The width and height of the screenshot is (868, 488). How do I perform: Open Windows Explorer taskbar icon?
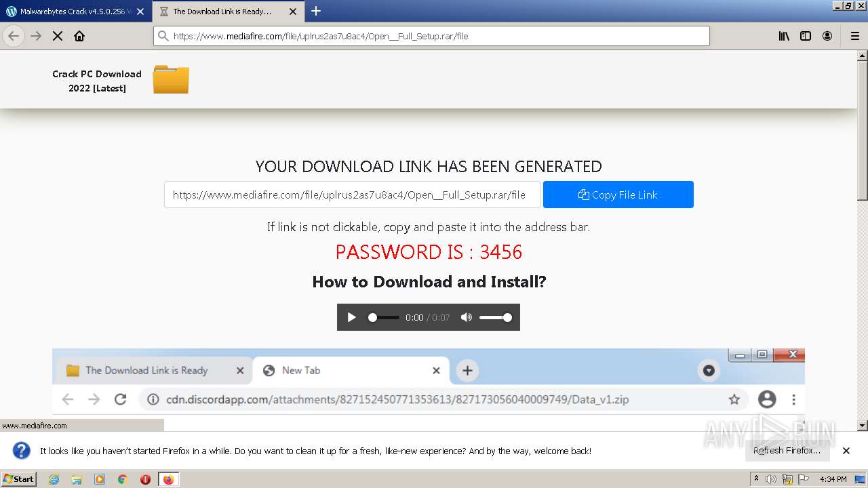click(77, 479)
